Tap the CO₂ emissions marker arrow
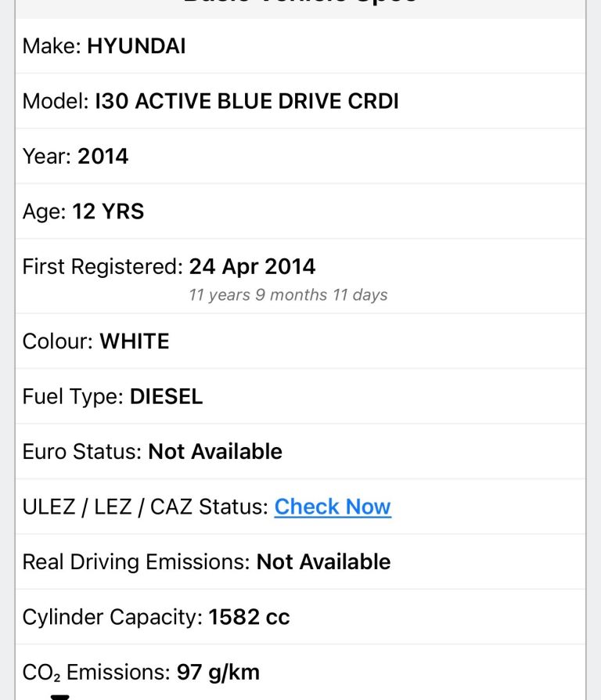This screenshot has width=601, height=700. 61,696
